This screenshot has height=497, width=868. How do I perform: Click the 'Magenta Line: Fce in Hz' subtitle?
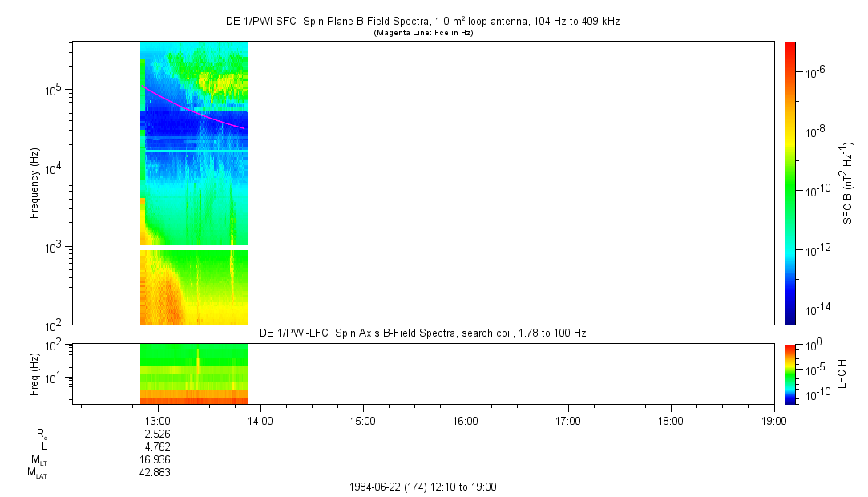[x=425, y=33]
